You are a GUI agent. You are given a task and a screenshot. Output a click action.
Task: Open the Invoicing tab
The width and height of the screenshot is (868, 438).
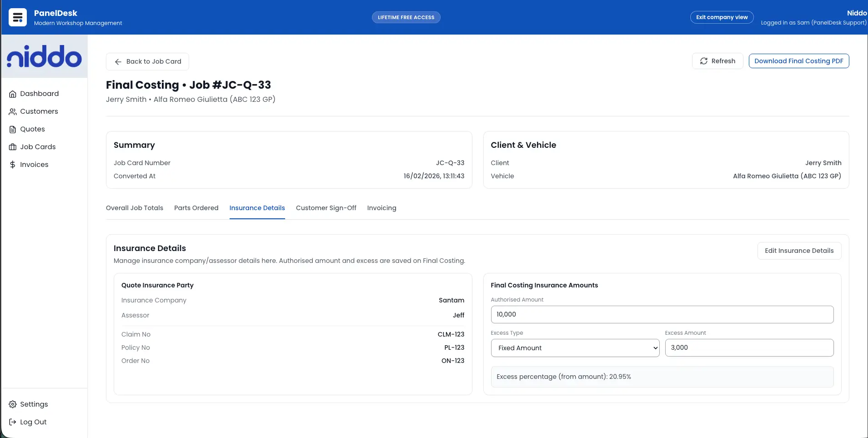(381, 208)
